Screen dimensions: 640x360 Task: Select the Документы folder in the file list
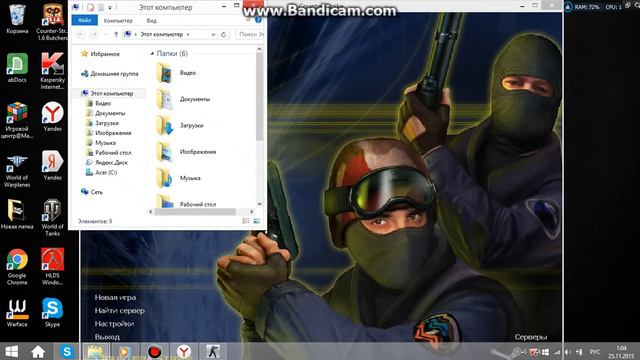coord(183,99)
